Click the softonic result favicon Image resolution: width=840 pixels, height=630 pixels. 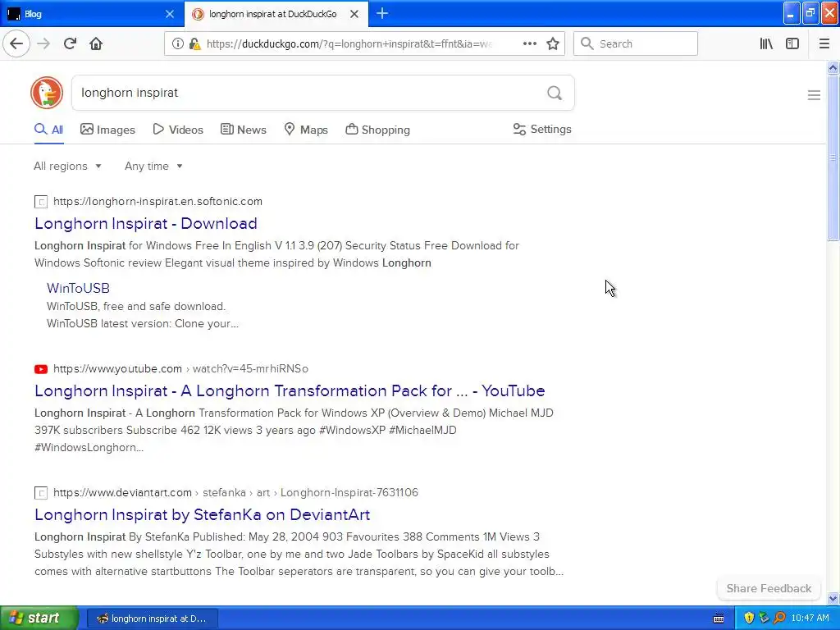coord(41,202)
